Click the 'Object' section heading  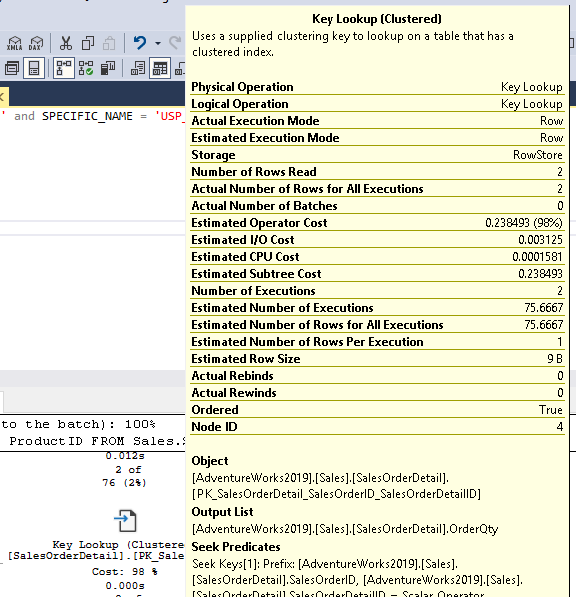[x=210, y=461]
